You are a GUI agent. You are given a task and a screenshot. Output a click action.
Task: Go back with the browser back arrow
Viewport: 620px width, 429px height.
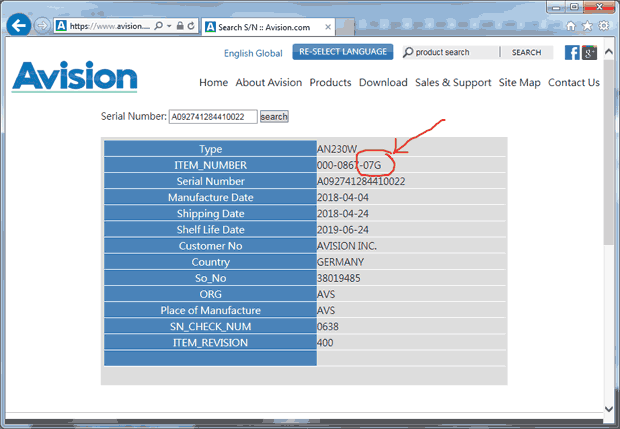pos(19,25)
